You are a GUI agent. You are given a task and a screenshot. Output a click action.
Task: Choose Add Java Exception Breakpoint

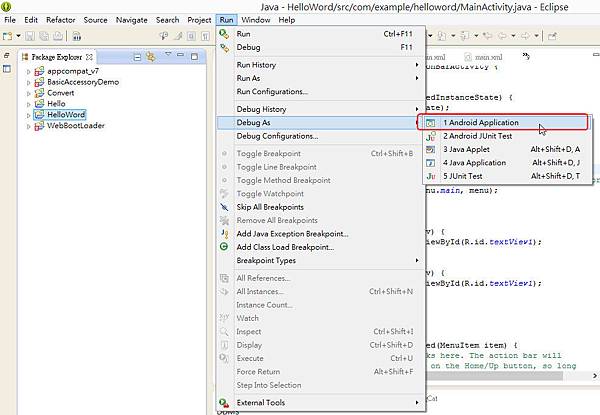321,234
